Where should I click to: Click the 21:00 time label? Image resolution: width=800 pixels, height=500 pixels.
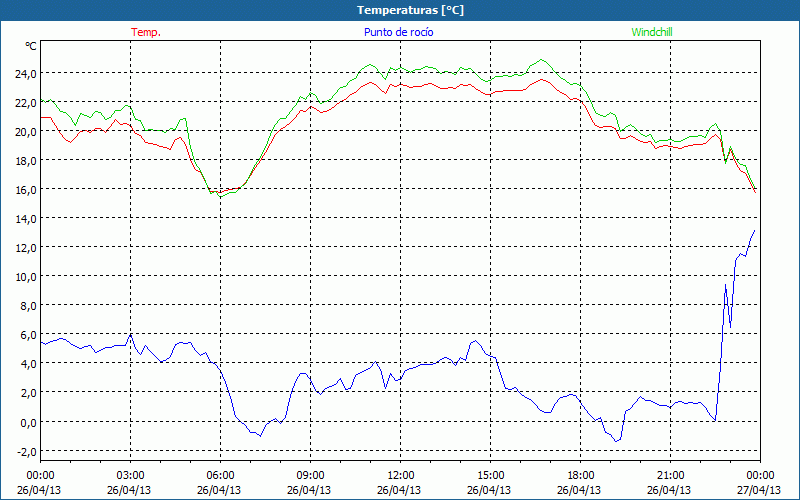[x=669, y=476]
